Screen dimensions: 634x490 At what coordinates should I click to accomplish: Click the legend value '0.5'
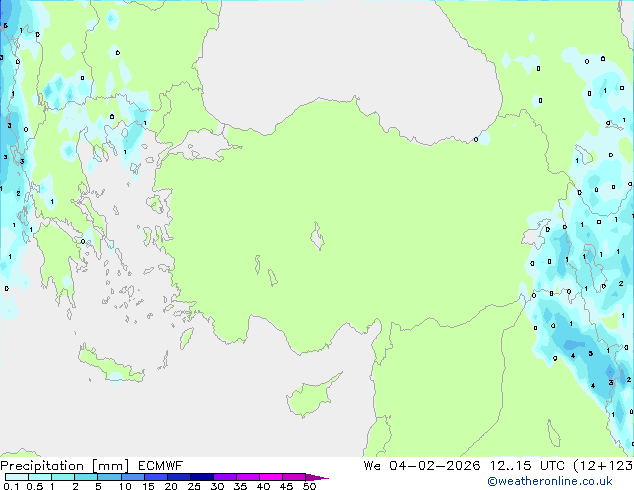[x=34, y=486]
